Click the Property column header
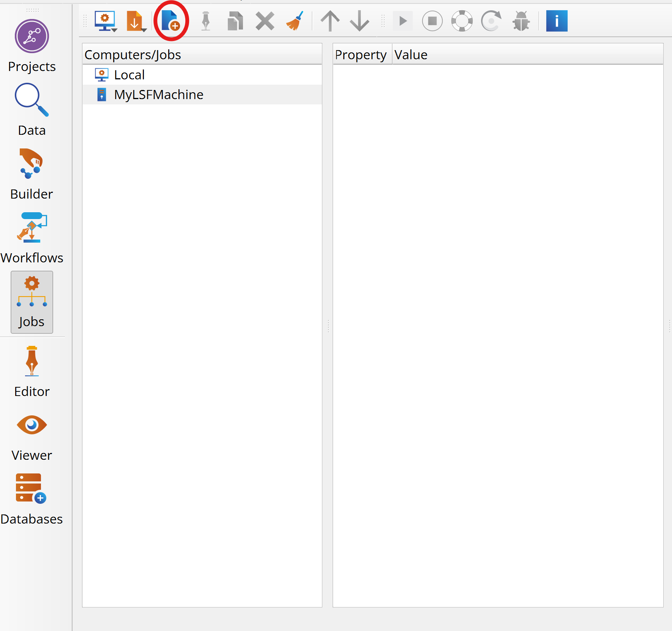The width and height of the screenshot is (672, 631). pos(363,55)
